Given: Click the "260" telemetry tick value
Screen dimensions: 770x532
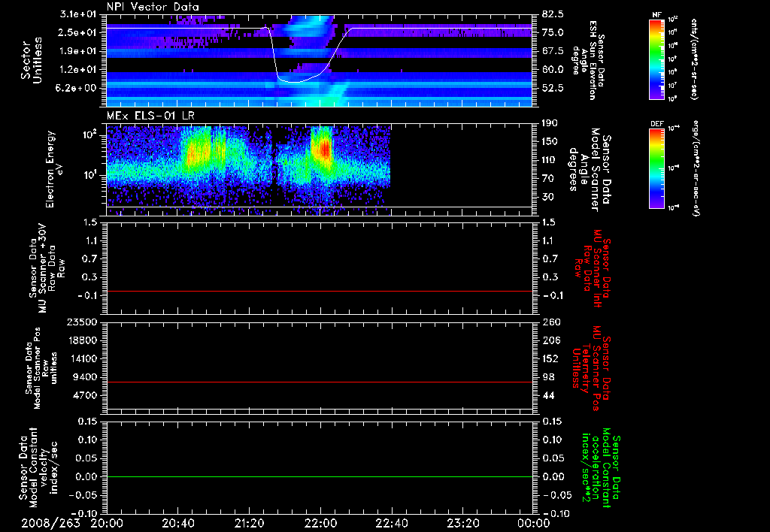Looking at the screenshot, I should (x=550, y=322).
